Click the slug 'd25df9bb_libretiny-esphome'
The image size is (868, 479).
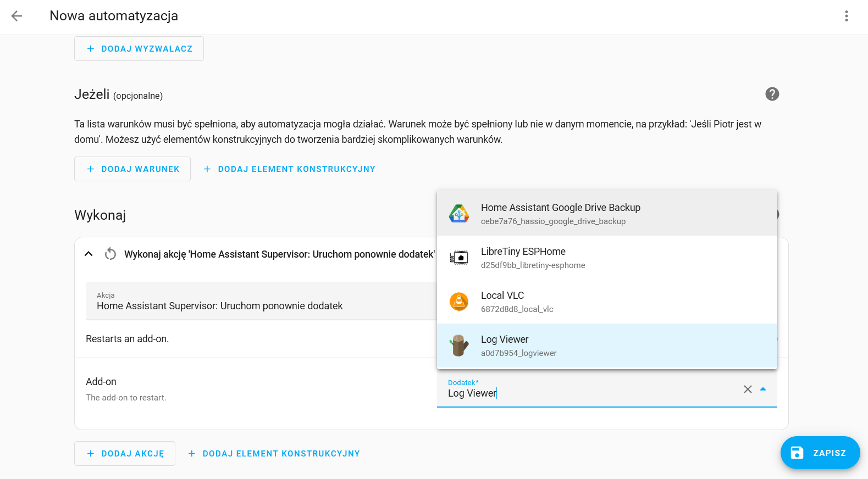pos(533,265)
